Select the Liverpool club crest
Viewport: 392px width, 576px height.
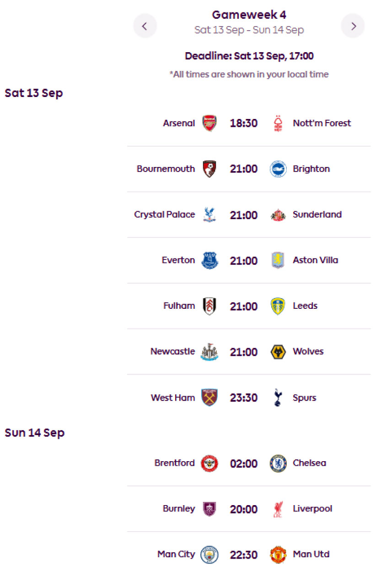278,509
